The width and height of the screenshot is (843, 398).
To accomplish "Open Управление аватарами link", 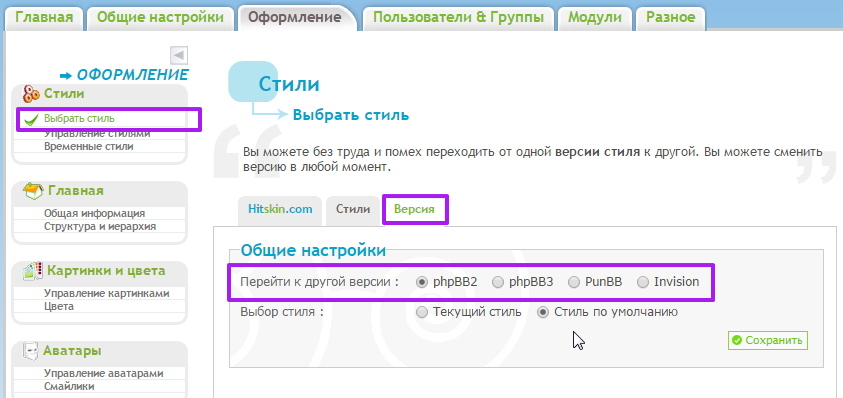I will click(x=104, y=374).
